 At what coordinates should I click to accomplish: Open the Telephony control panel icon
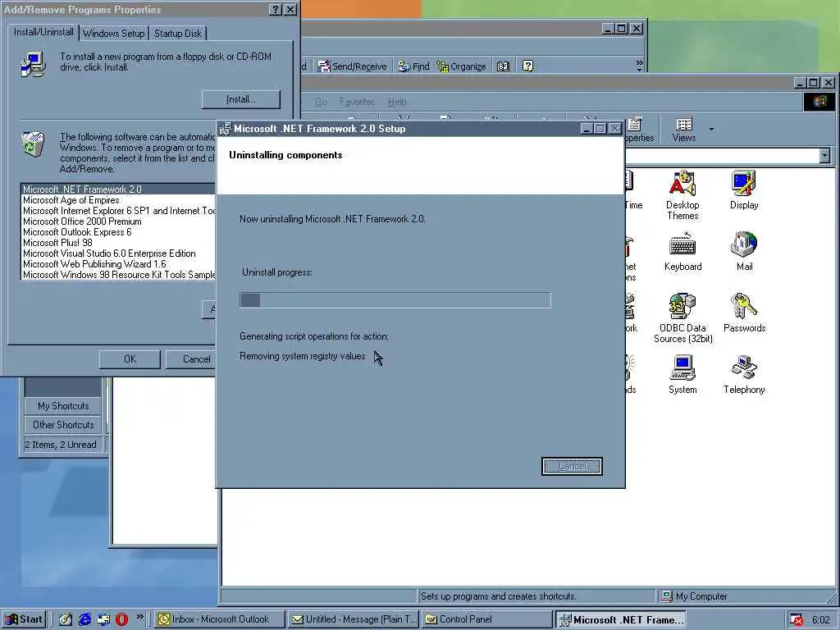click(743, 374)
